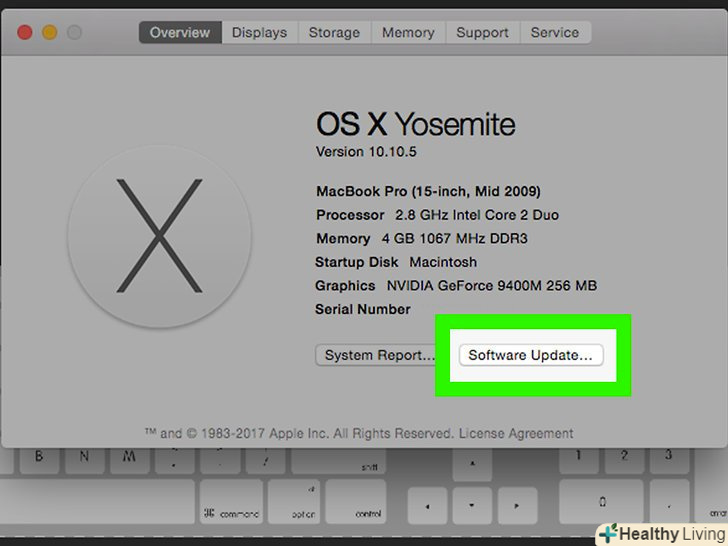
Task: Click the Graphics NVIDIA GeForce 9400M line
Action: 456,286
